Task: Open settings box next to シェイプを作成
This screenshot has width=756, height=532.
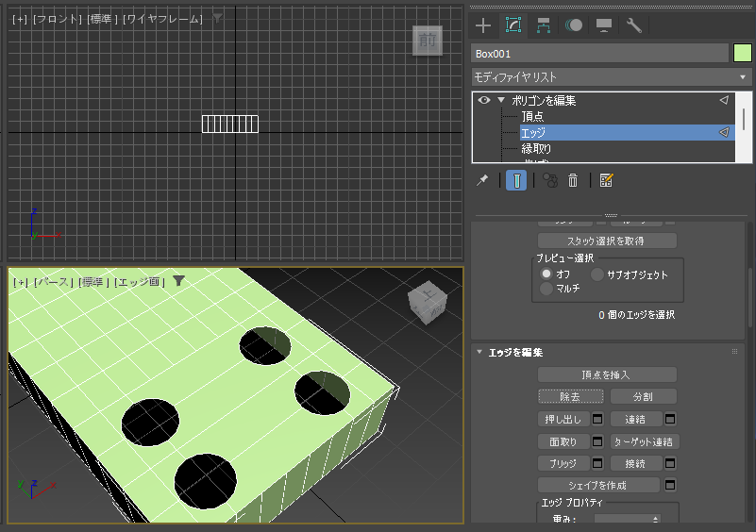Action: 670,485
